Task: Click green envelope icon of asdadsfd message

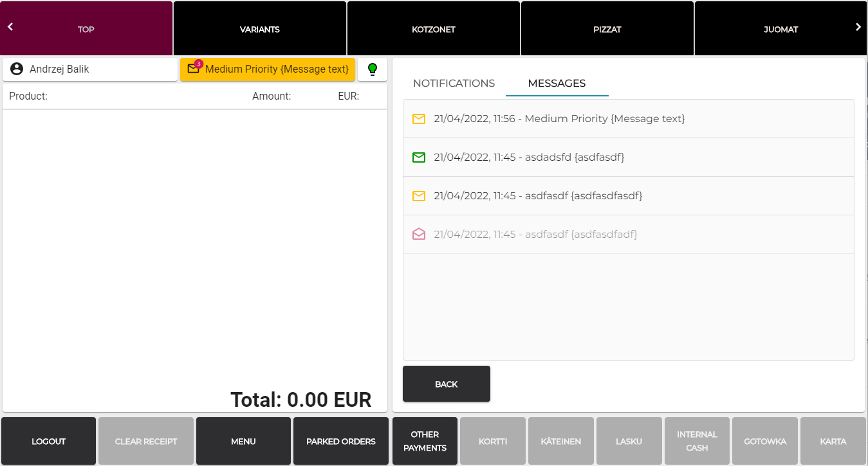Action: pos(419,157)
